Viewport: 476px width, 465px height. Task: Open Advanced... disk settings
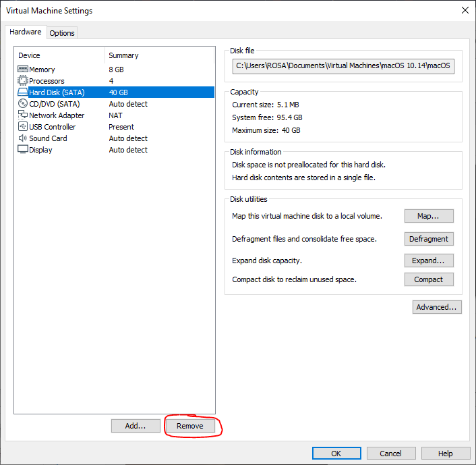(437, 307)
